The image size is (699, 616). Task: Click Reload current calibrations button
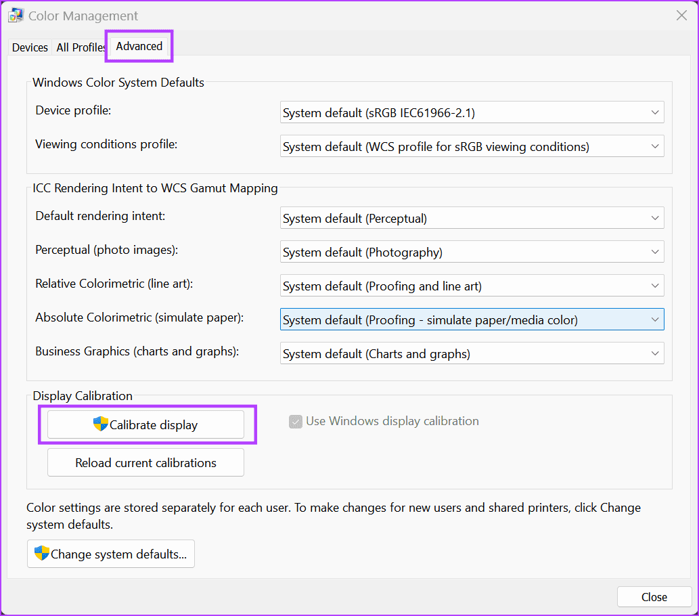coord(145,463)
